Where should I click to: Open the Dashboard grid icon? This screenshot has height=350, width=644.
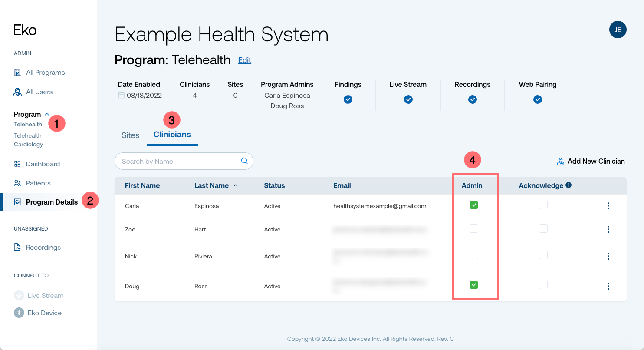[17, 164]
